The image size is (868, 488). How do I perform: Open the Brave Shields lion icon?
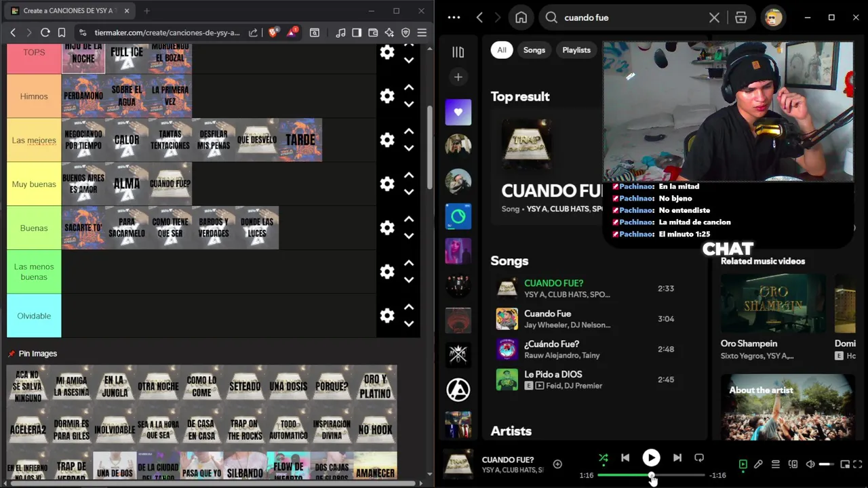pyautogui.click(x=273, y=33)
